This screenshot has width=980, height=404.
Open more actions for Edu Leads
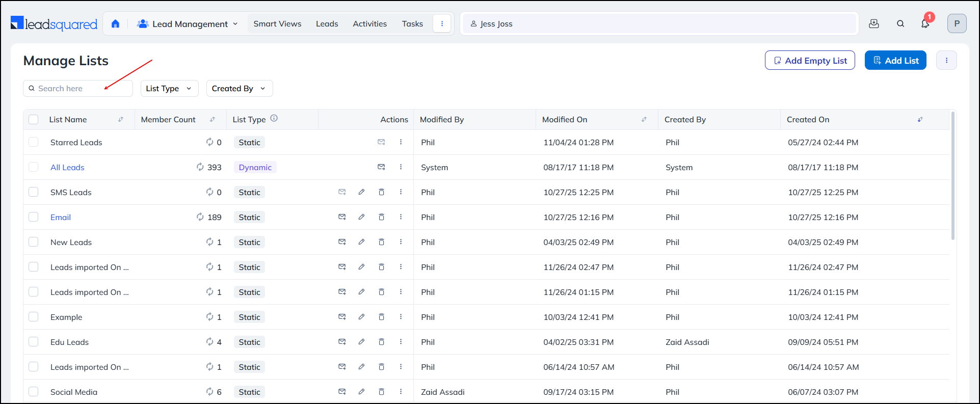tap(401, 342)
